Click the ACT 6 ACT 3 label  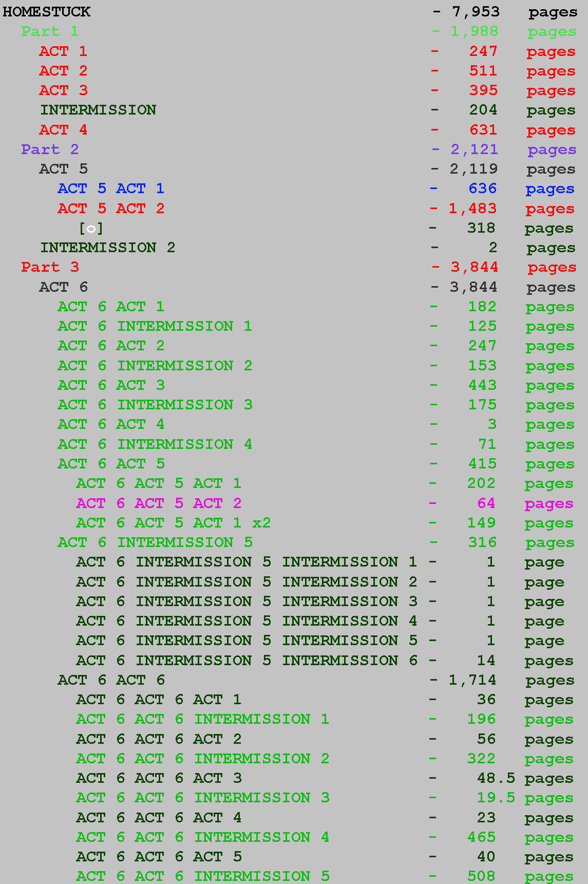click(x=111, y=385)
